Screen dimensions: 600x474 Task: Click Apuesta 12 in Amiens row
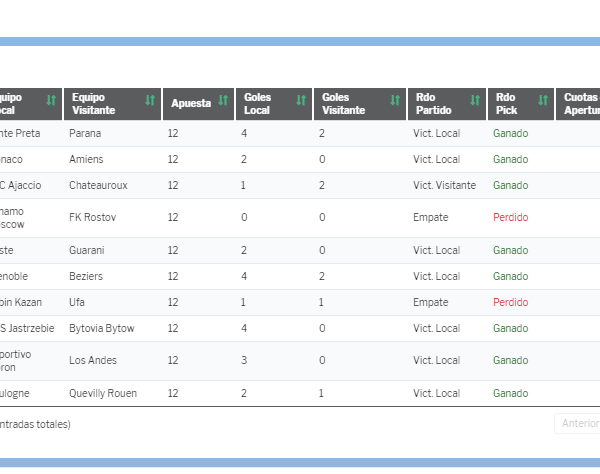[x=173, y=159]
